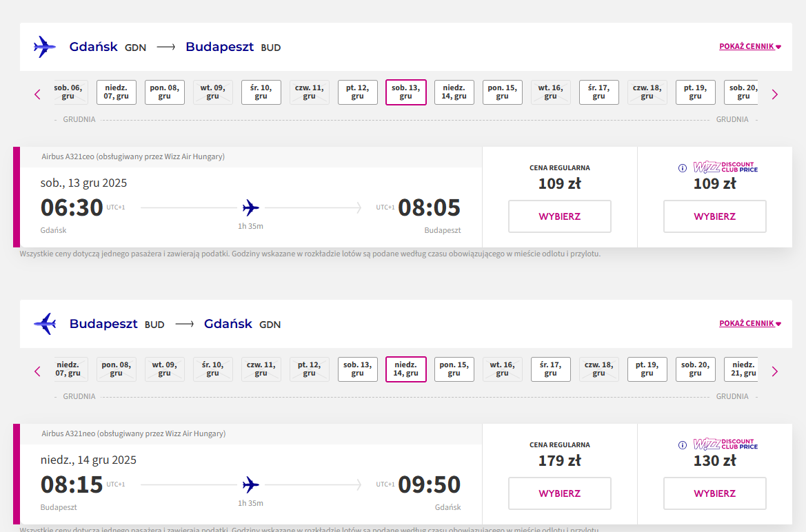Show earlier outbound dates with left arrow
806x532 pixels.
point(37,94)
